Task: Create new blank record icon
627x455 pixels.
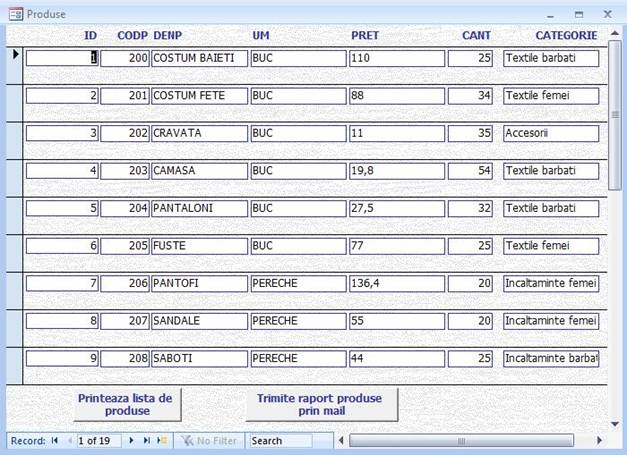Action: click(x=162, y=441)
